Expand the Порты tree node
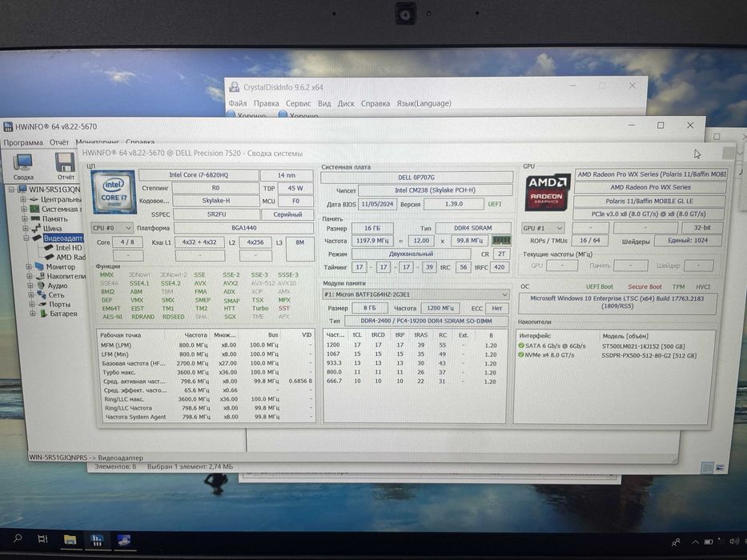The image size is (747, 560). [x=31, y=304]
